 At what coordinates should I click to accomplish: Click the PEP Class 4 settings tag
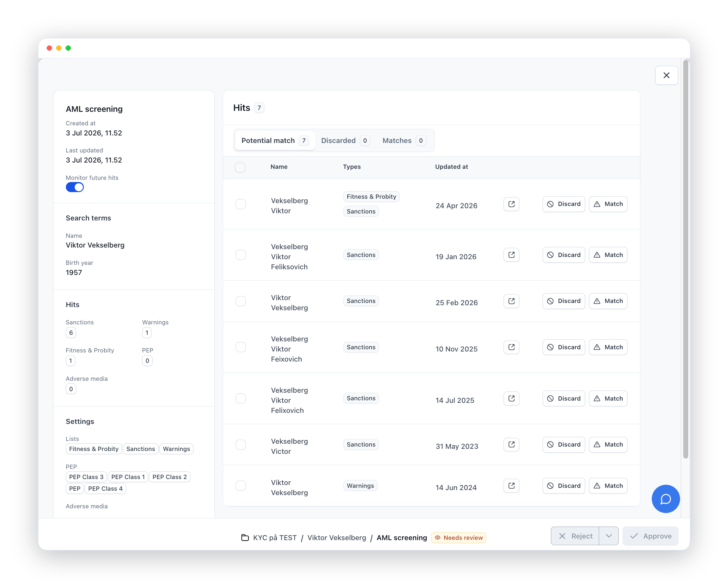tap(105, 488)
